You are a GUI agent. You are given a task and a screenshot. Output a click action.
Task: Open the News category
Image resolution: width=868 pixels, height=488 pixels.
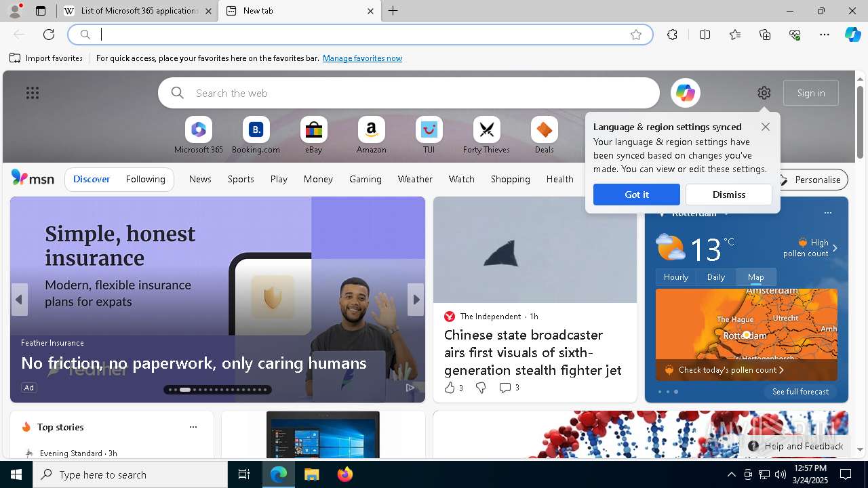pyautogui.click(x=200, y=179)
